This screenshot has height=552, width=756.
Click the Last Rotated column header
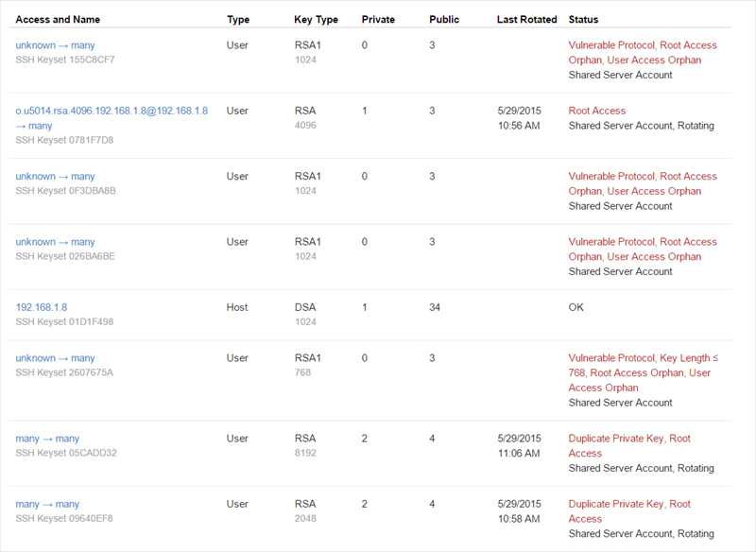526,20
